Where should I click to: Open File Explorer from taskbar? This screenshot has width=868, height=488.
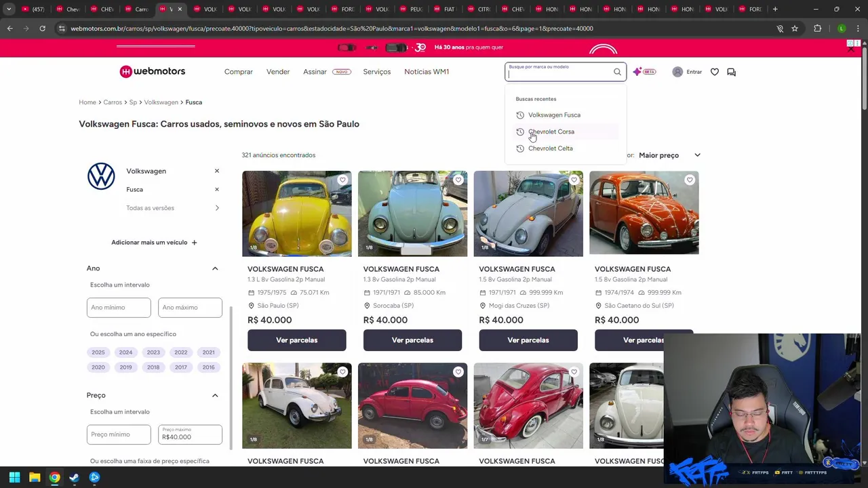point(35,477)
